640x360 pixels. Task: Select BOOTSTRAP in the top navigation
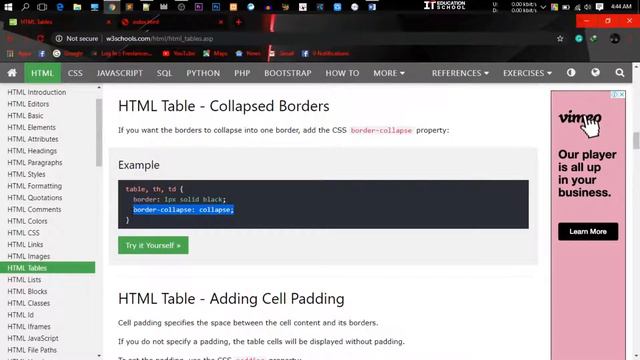coord(287,73)
